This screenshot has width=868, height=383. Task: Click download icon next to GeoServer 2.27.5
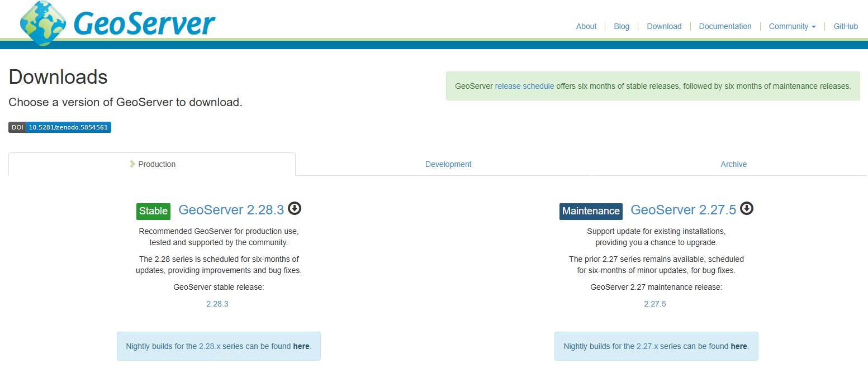[x=747, y=209]
